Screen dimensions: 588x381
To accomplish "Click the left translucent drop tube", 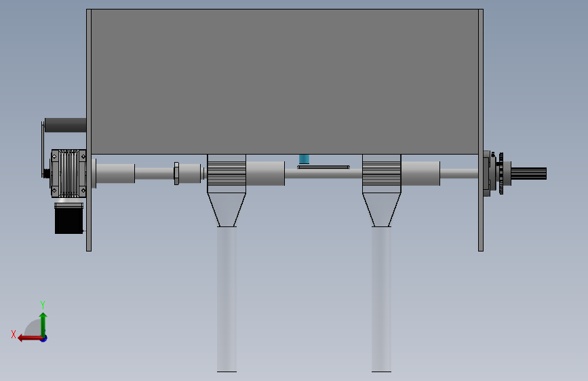I will tap(227, 299).
